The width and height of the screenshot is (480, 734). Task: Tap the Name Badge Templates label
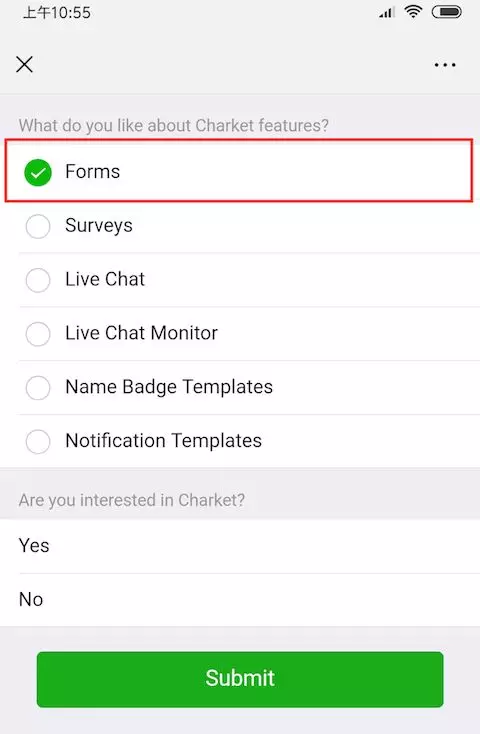(169, 388)
